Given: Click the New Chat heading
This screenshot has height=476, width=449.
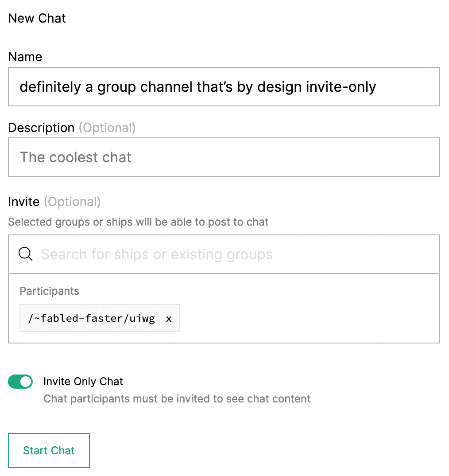Looking at the screenshot, I should [37, 18].
